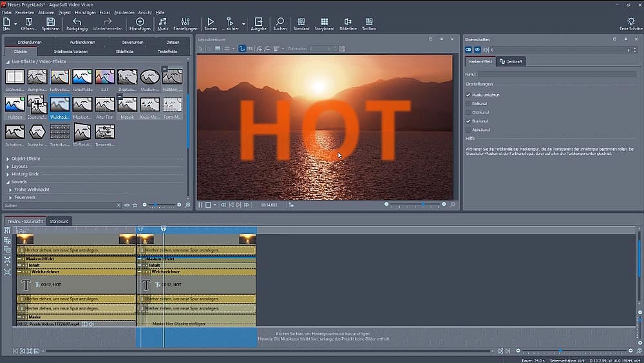The image size is (644, 363).
Task: Switch to the Deckkraft tab
Action: point(511,61)
